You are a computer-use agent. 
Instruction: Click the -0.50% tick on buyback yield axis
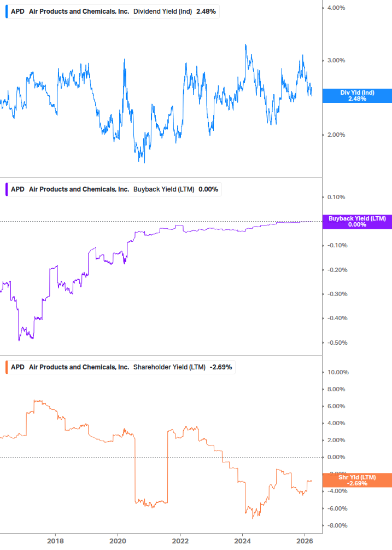[338, 343]
